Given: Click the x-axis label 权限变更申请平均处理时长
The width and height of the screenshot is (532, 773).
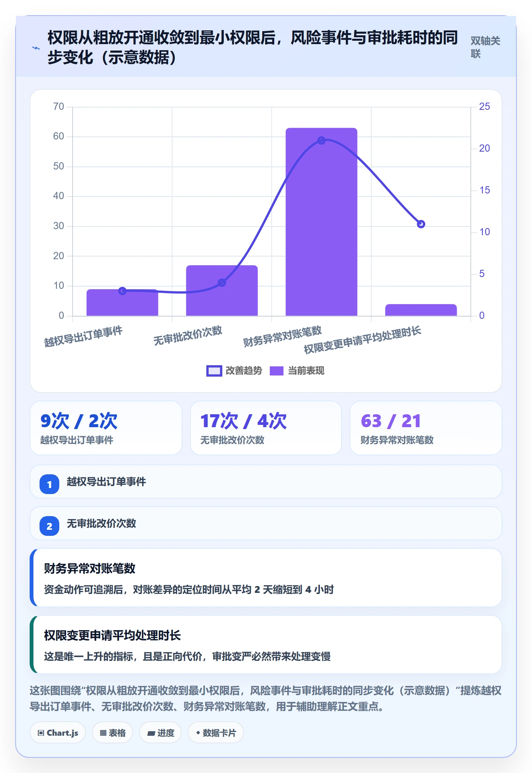Looking at the screenshot, I should 363,340.
